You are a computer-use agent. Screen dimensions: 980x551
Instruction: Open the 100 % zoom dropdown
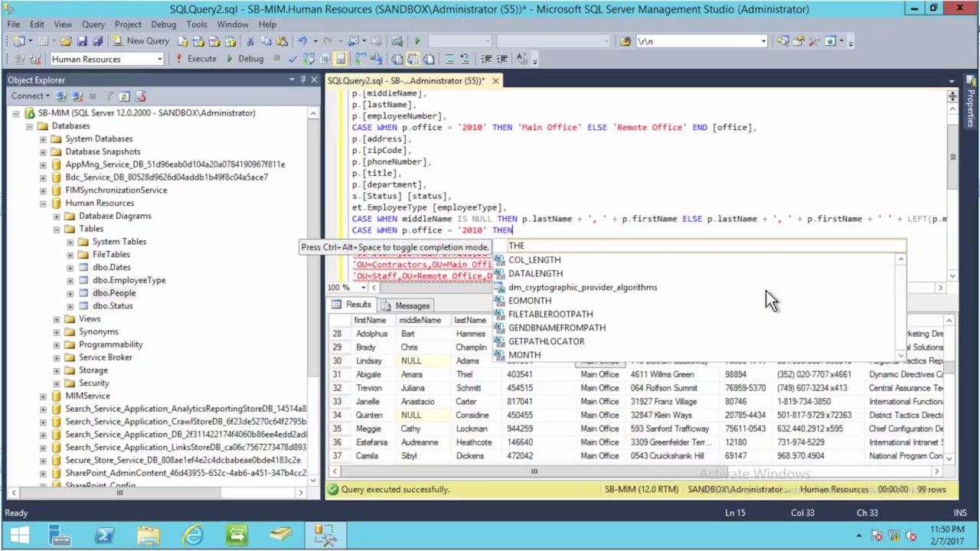362,288
